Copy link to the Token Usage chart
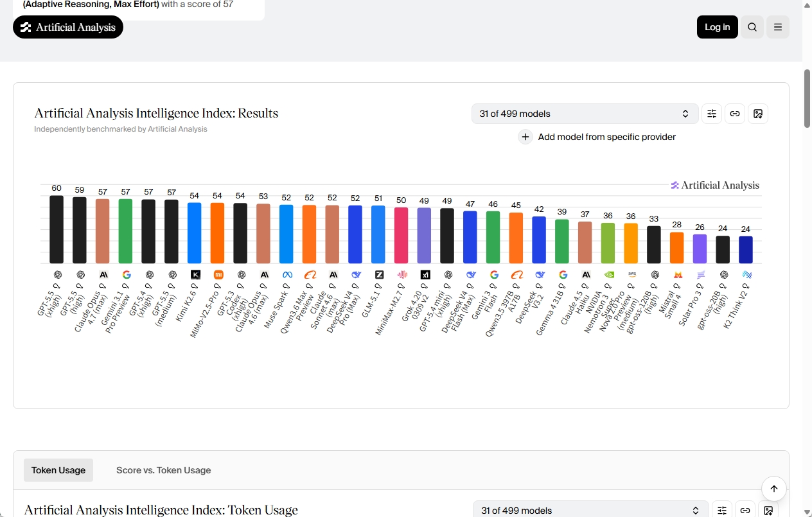Screen dimensions: 812x517 click(x=745, y=511)
